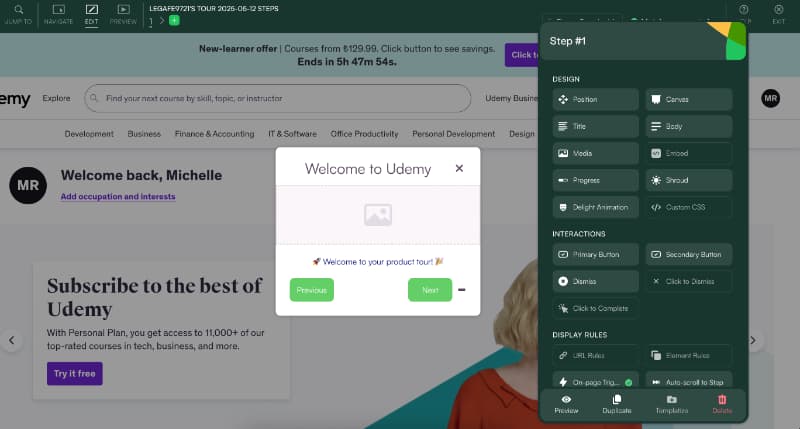The height and width of the screenshot is (429, 800).
Task: Click the Step #1 panel header
Action: 643,41
